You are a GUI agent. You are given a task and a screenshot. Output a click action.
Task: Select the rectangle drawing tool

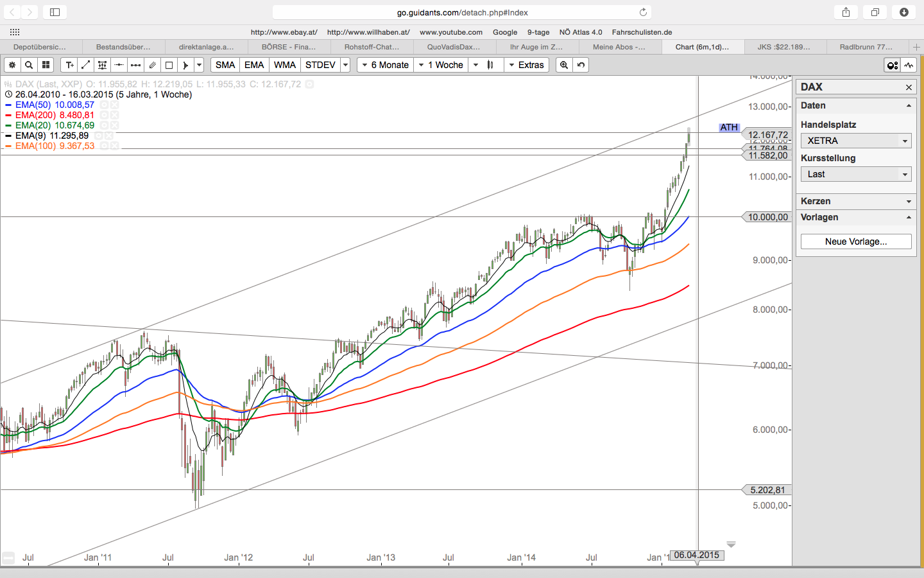coord(169,65)
